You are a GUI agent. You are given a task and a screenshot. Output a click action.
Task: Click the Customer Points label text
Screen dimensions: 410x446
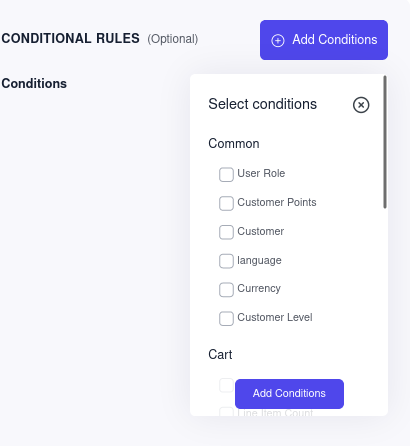pos(277,202)
